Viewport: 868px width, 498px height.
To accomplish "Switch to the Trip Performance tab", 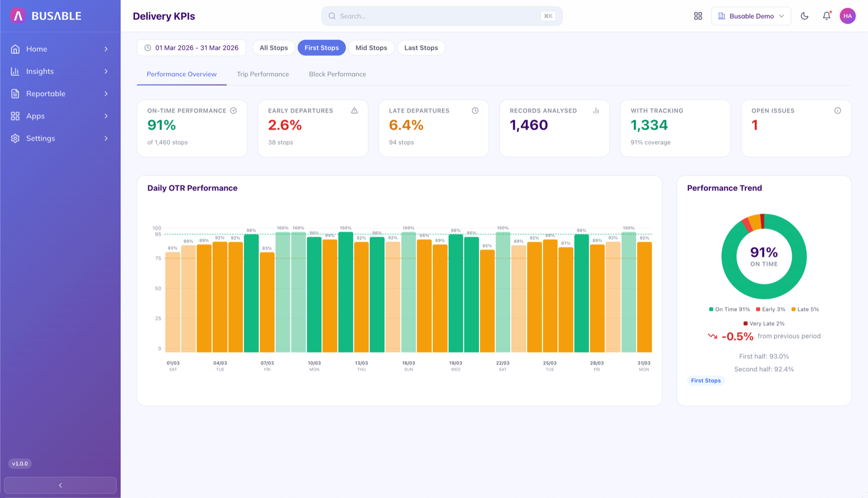I will coord(263,74).
